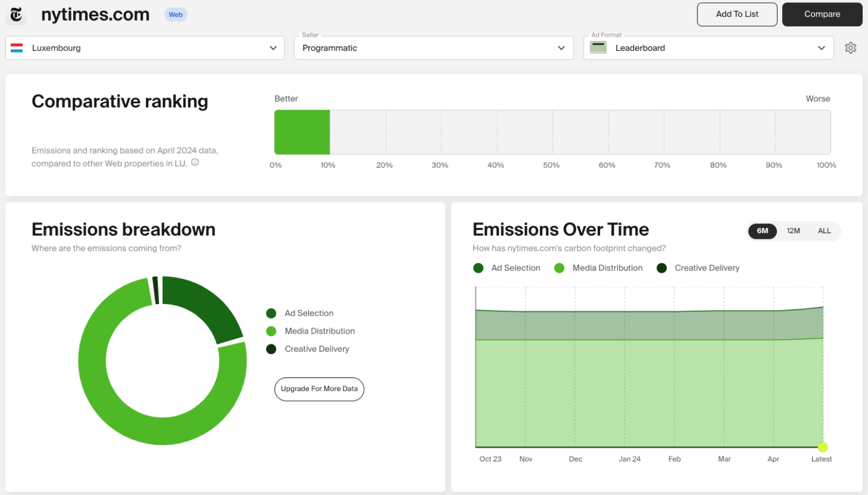Click the Leaderboard ad format icon

(x=598, y=48)
